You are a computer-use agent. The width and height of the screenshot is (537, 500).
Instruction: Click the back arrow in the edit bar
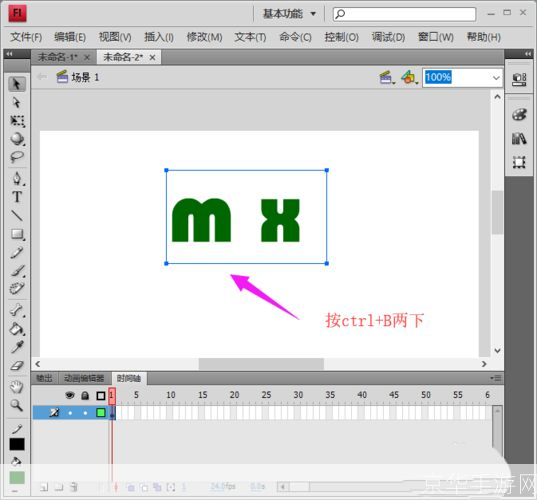[42, 77]
